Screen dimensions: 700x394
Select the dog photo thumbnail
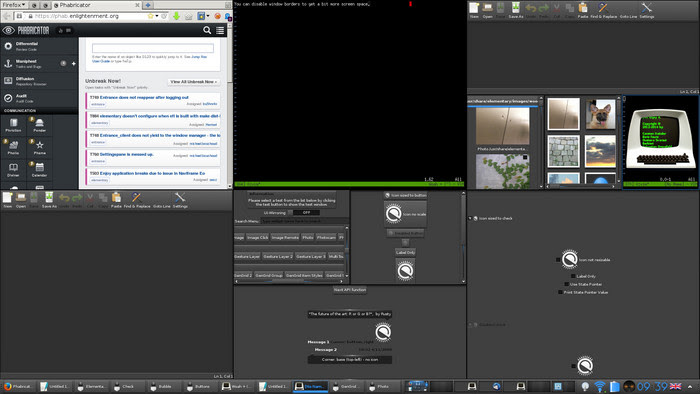coord(600,114)
